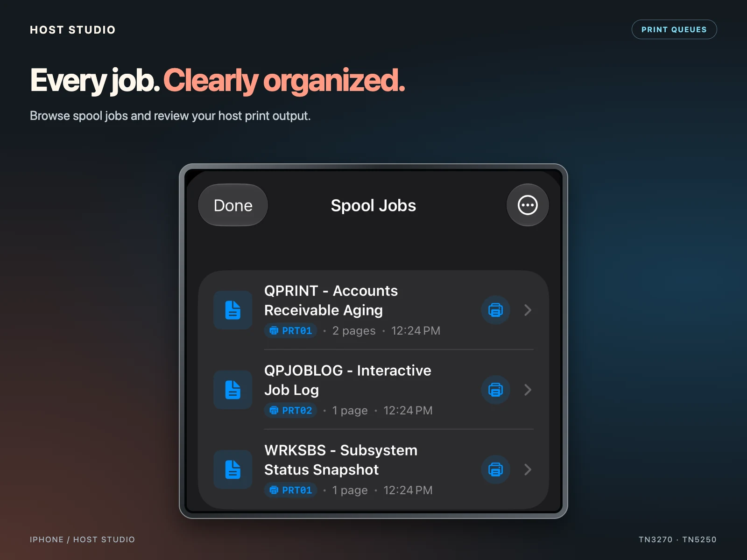This screenshot has width=747, height=560.
Task: Print the QPJOBLOG Interactive Job Log
Action: coord(495,390)
